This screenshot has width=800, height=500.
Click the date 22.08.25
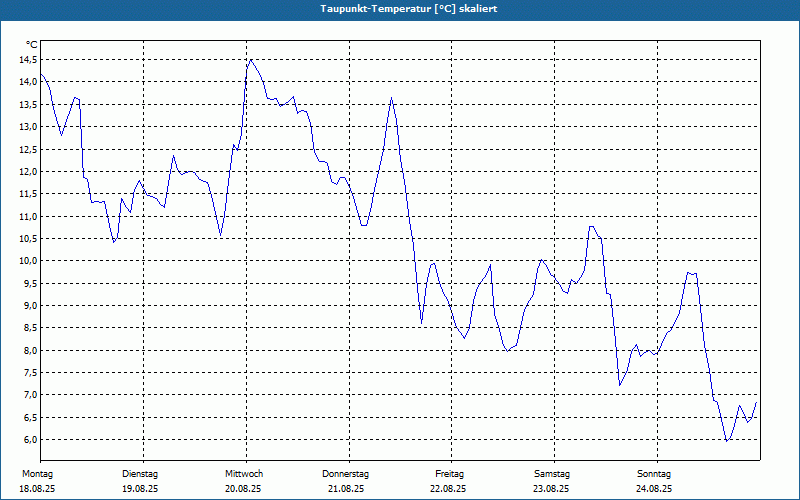[x=448, y=489]
